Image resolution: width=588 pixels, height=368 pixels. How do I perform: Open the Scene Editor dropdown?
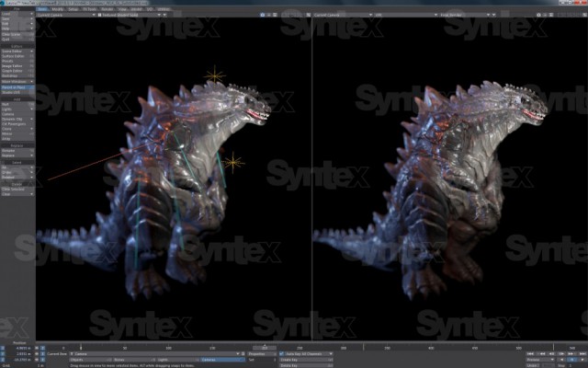coord(17,52)
